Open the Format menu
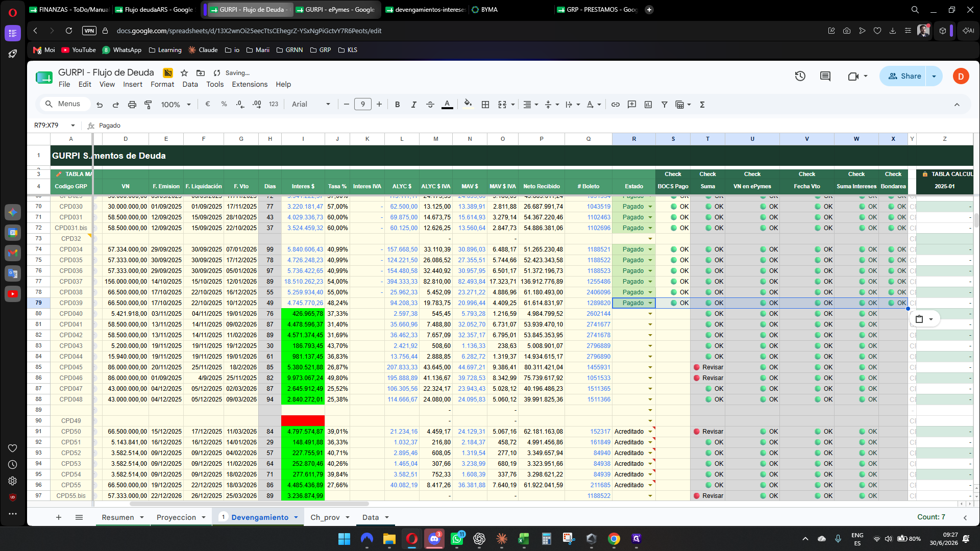 tap(162, 84)
